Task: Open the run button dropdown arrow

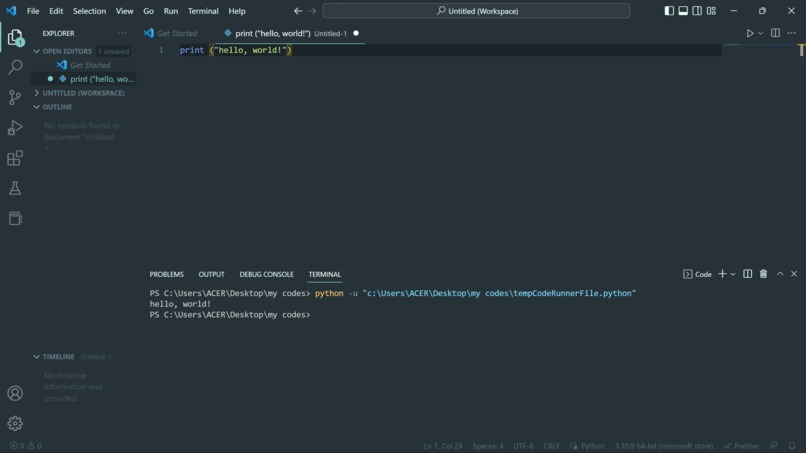Action: click(761, 33)
